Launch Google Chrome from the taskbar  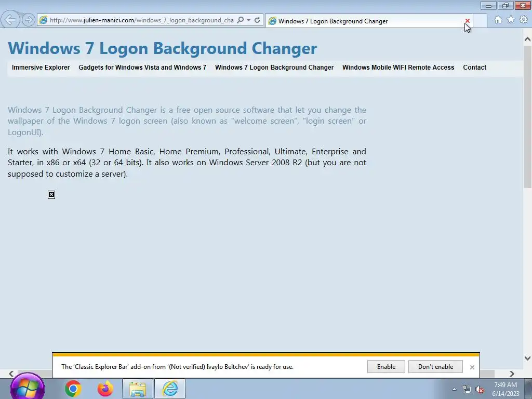(73, 389)
